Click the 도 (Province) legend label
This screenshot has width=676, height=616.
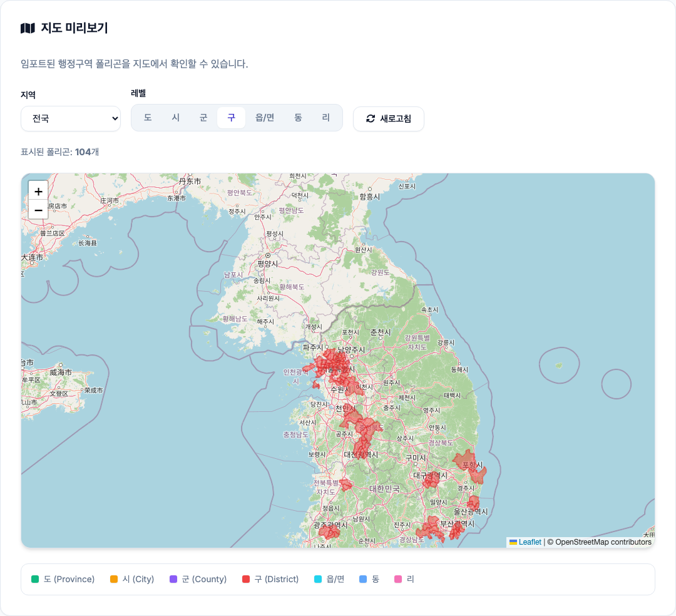pos(69,579)
